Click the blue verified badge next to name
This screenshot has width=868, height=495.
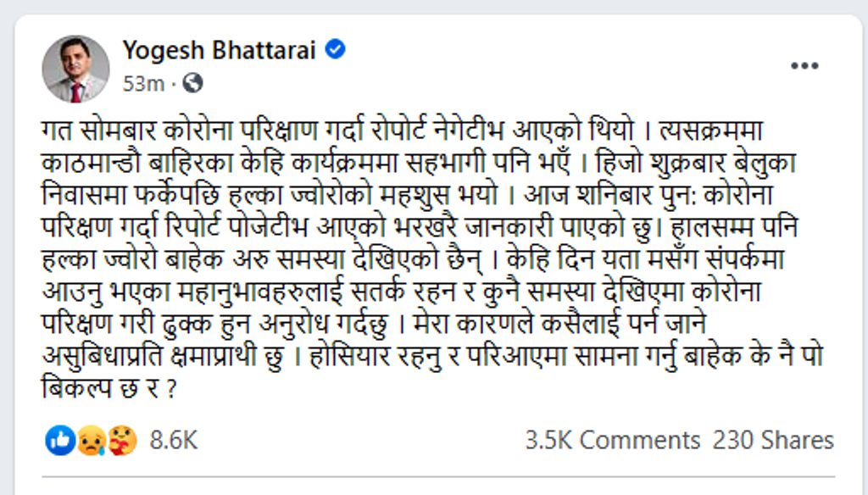tap(335, 49)
